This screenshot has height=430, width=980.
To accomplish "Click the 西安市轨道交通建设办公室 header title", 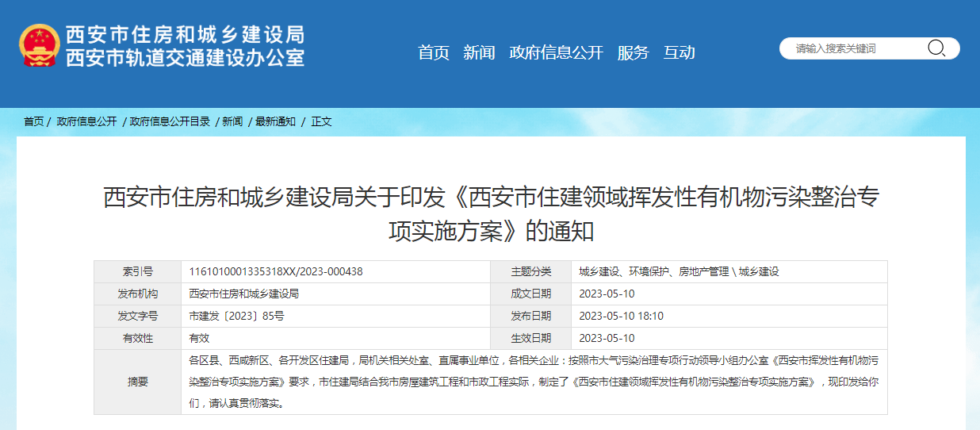I will [x=185, y=58].
